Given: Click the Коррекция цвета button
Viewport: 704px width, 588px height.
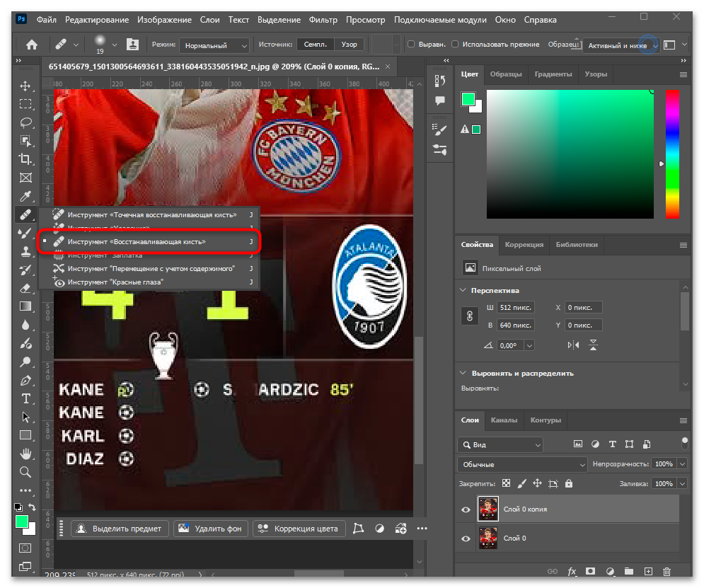Looking at the screenshot, I should tap(299, 529).
